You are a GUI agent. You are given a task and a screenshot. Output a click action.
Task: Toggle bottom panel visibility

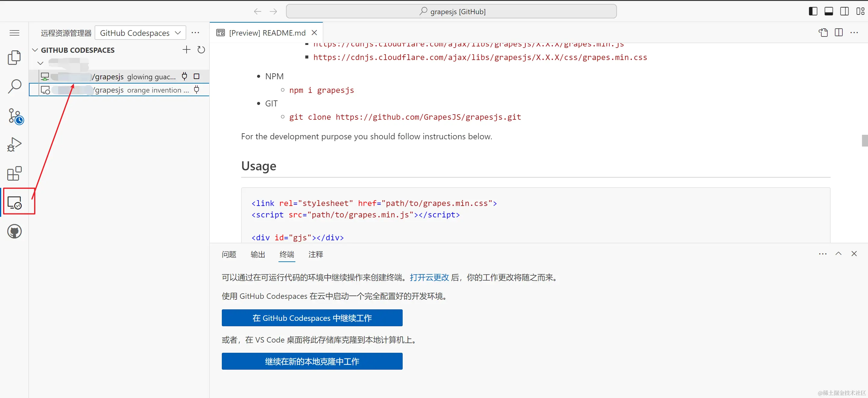pyautogui.click(x=829, y=11)
